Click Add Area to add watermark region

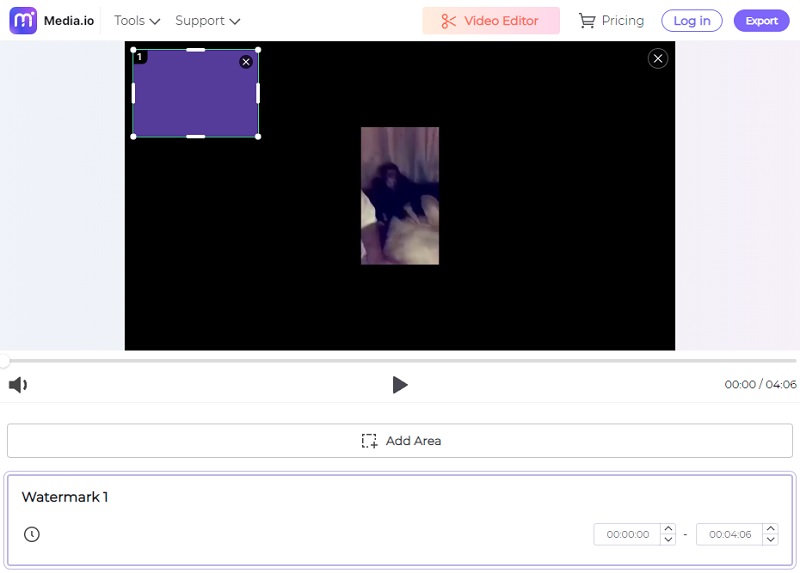point(400,441)
